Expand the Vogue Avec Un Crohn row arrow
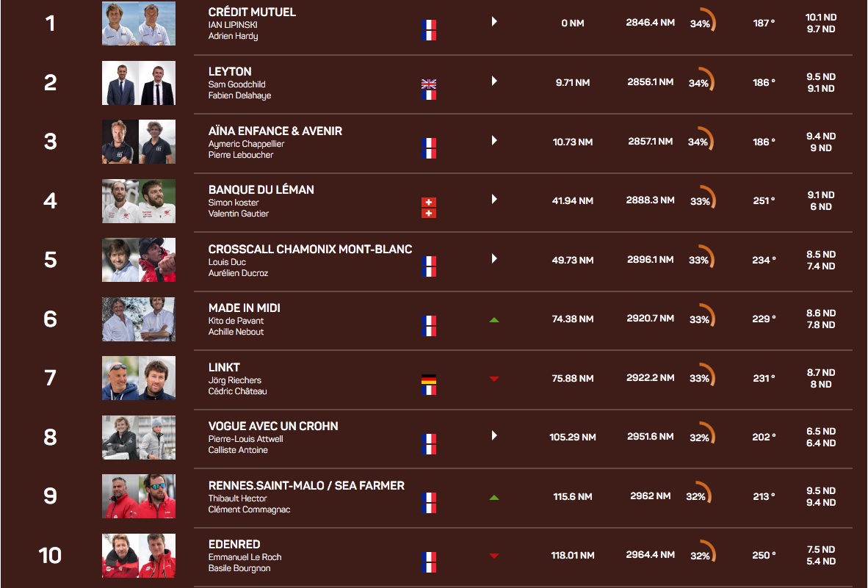 pyautogui.click(x=494, y=435)
